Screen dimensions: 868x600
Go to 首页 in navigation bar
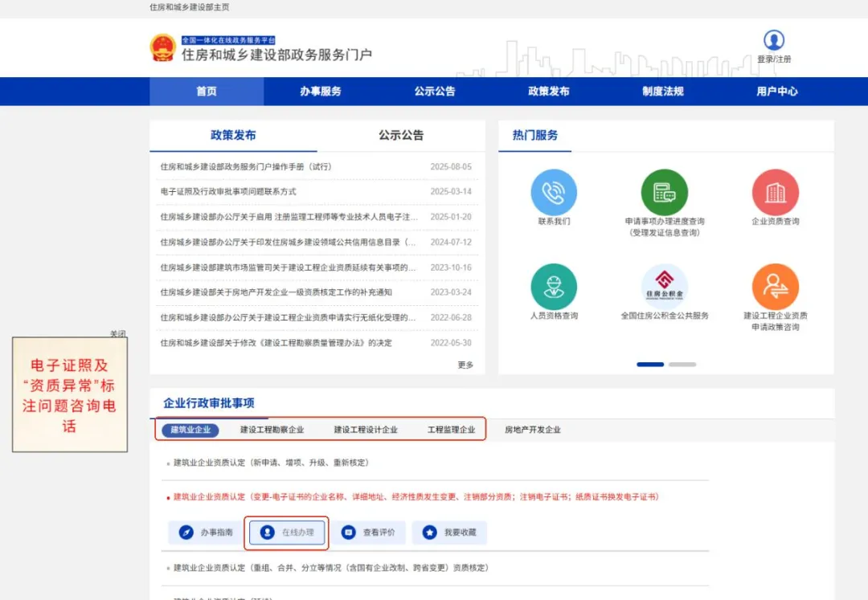[207, 92]
